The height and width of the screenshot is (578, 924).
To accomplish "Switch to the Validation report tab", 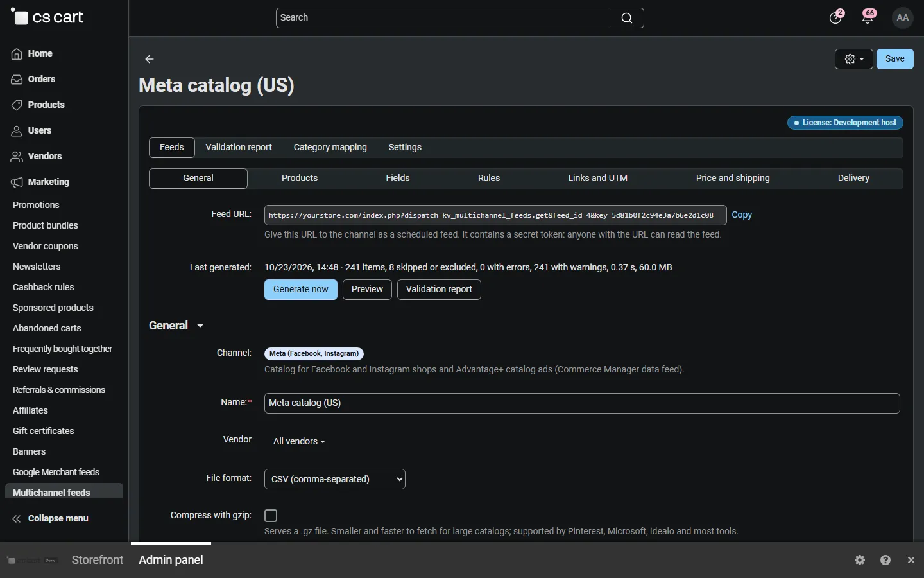I will click(239, 148).
